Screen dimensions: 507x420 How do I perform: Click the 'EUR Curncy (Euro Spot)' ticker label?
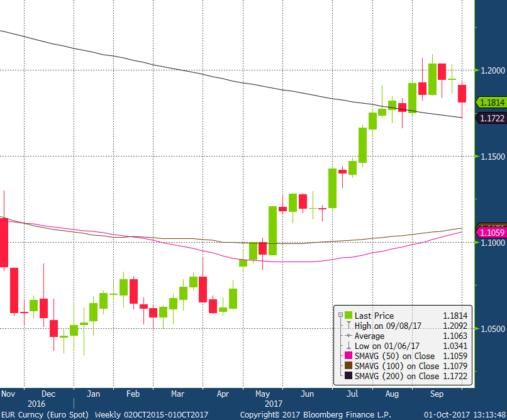(x=46, y=415)
